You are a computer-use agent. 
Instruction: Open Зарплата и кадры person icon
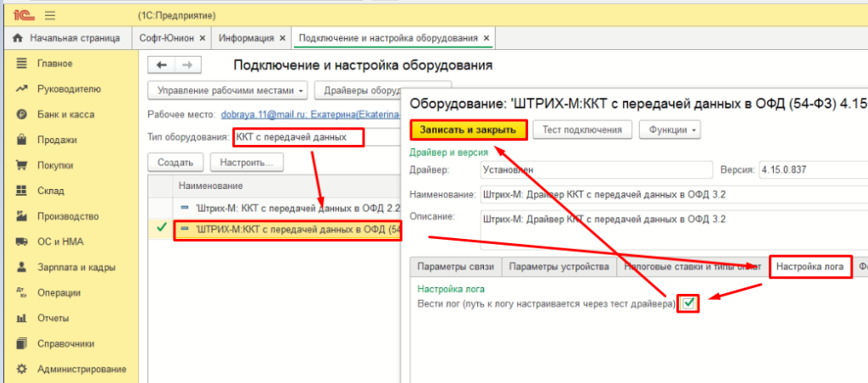click(x=21, y=267)
